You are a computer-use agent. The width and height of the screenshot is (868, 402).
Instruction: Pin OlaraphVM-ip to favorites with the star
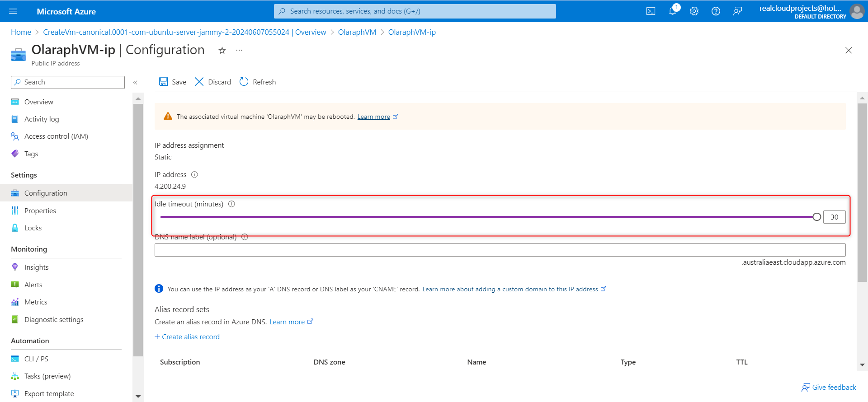(x=222, y=51)
